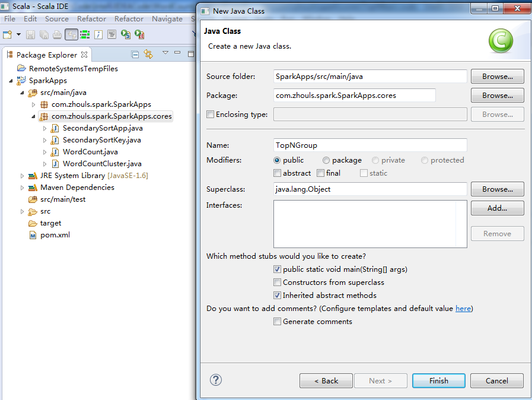Open the New wizard dropdown arrow

point(18,34)
